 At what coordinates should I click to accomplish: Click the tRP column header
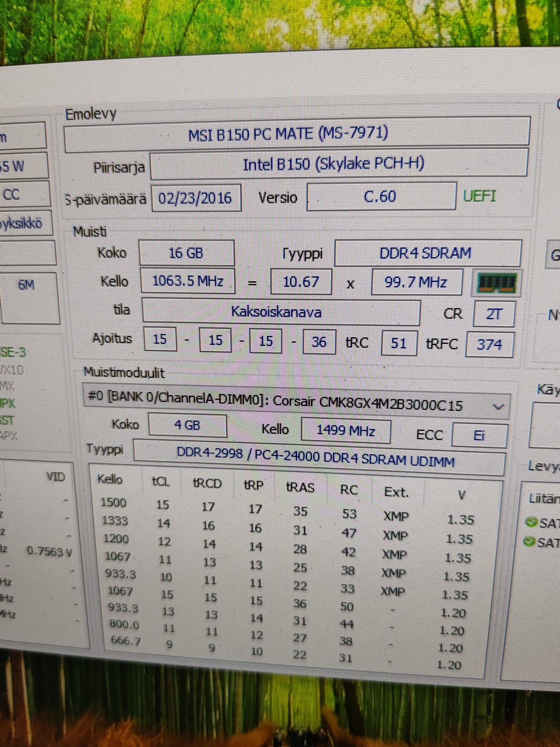click(254, 485)
